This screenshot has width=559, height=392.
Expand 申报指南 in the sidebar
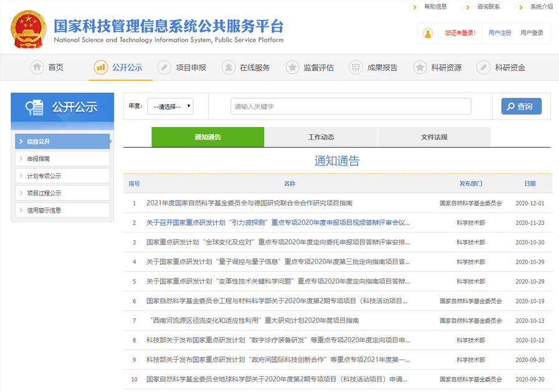(x=62, y=159)
